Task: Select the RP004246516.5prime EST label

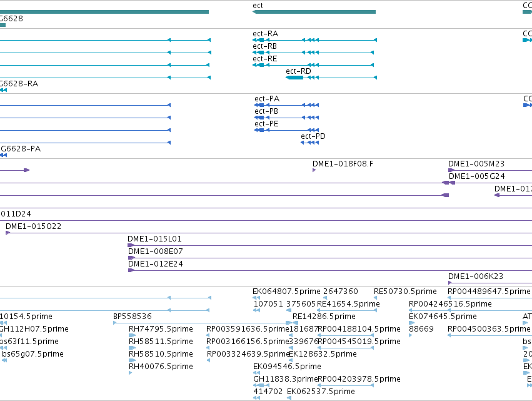Action: pyautogui.click(x=450, y=304)
